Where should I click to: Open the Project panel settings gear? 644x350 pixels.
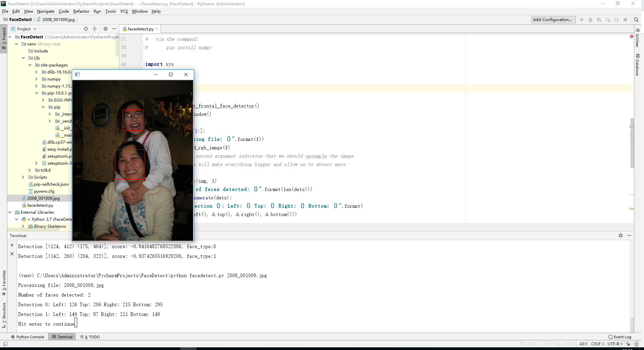click(x=105, y=29)
